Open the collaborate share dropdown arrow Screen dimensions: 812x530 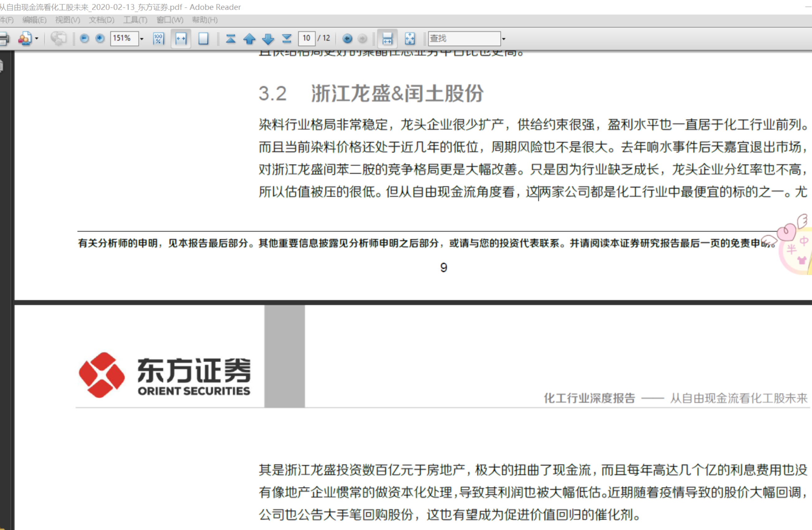[x=37, y=39]
